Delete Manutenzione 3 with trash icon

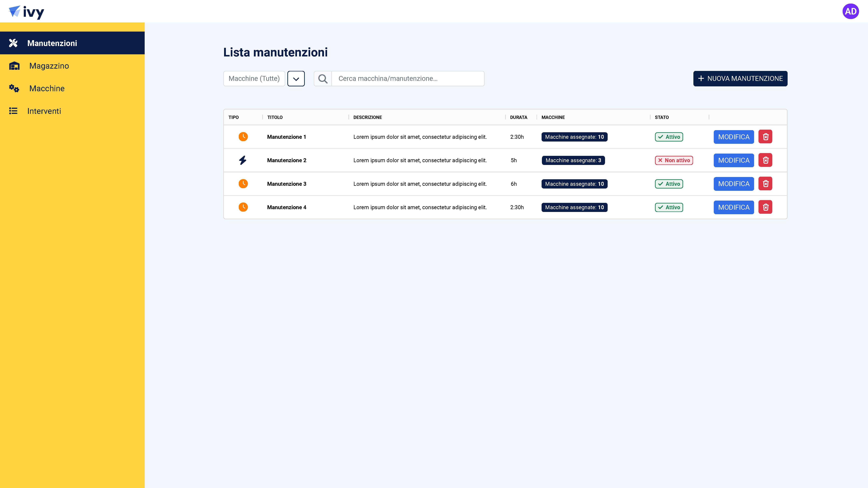click(x=765, y=183)
